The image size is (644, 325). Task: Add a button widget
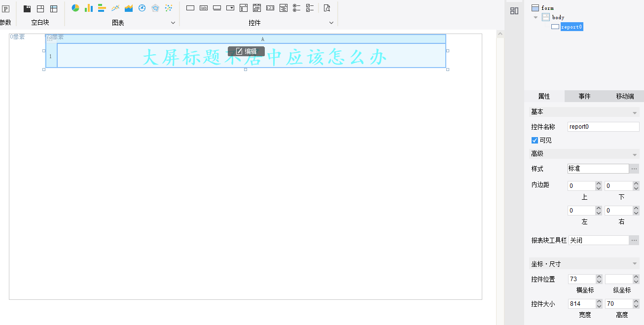click(217, 8)
